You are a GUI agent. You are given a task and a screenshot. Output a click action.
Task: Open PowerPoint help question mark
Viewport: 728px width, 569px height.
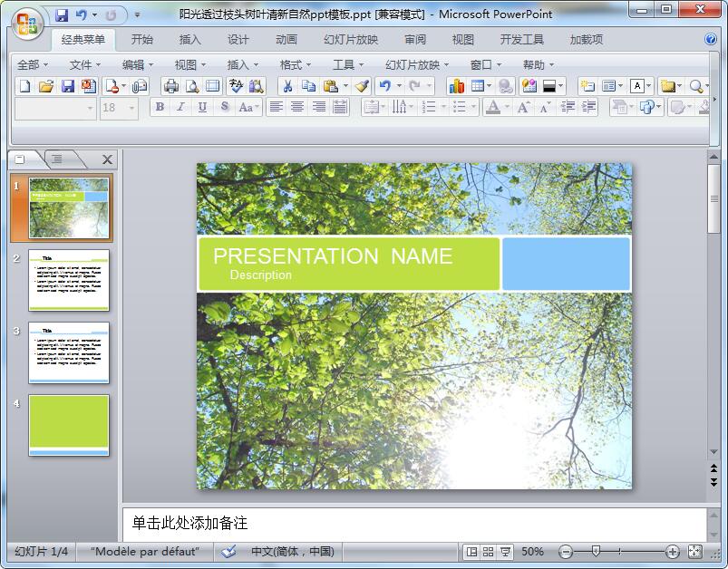[711, 39]
